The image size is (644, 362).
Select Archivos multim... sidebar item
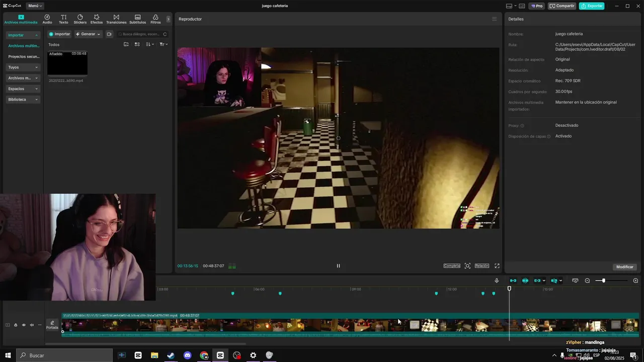(x=24, y=46)
